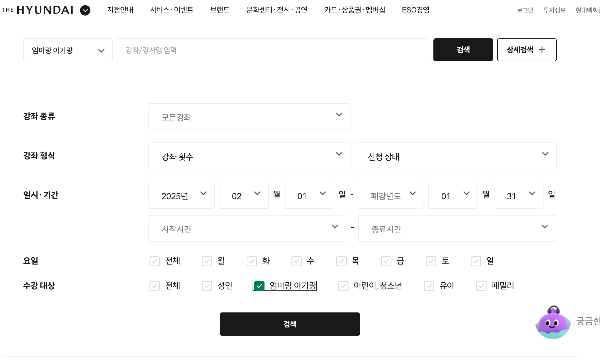Click the 상세검색 plus button
The height and width of the screenshot is (363, 600).
click(527, 49)
